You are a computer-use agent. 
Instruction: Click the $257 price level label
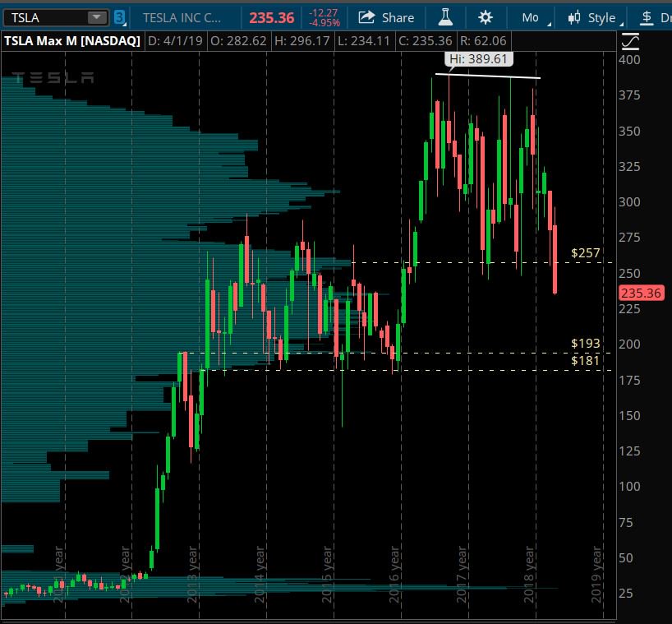pos(586,253)
